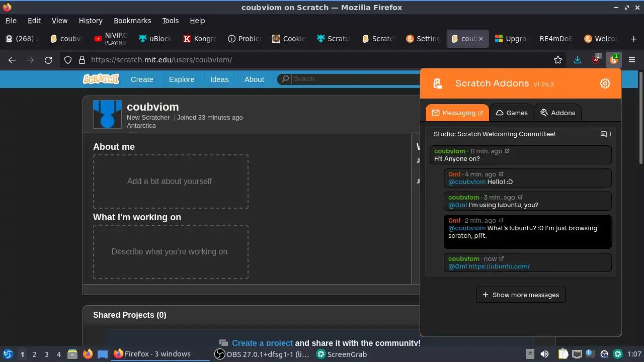Open the File menu
This screenshot has width=644, height=362.
11,21
